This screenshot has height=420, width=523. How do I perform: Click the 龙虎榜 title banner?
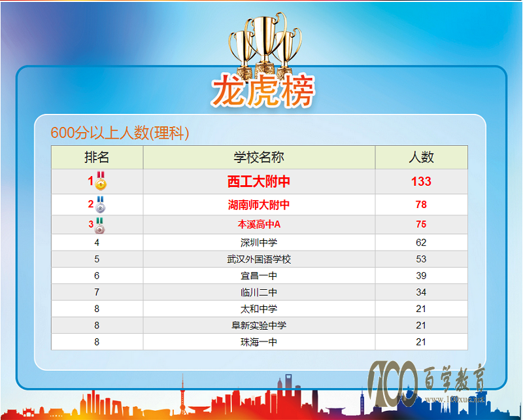(263, 92)
